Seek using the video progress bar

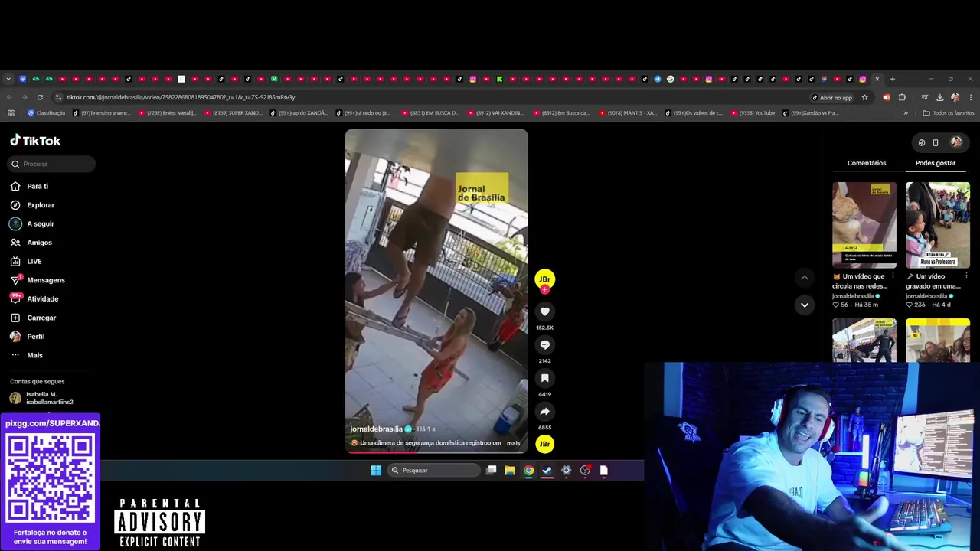tap(436, 451)
